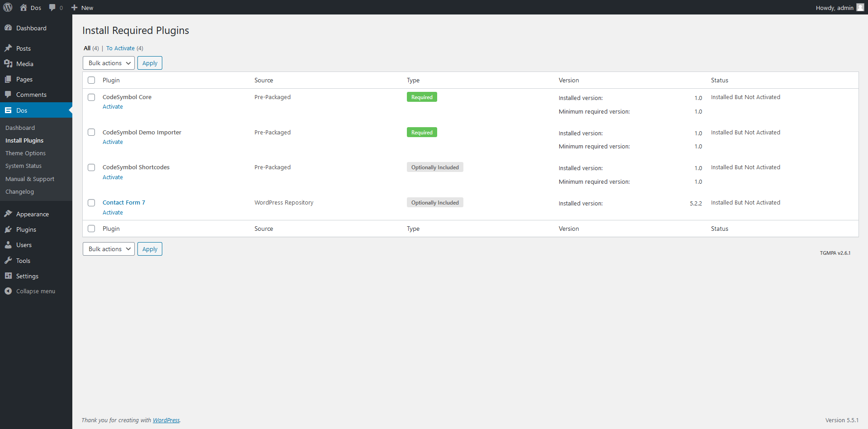Image resolution: width=868 pixels, height=429 pixels.
Task: Click the plus icon for New content
Action: tap(75, 8)
